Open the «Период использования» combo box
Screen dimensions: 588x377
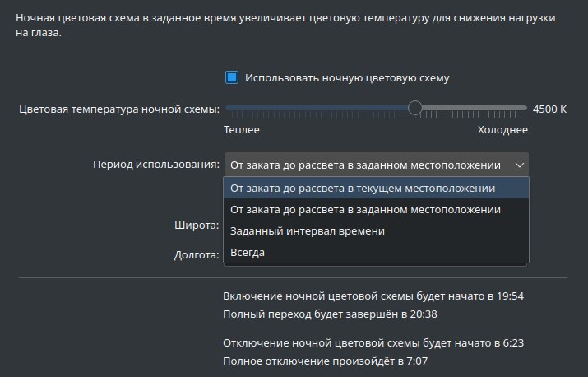tap(377, 165)
